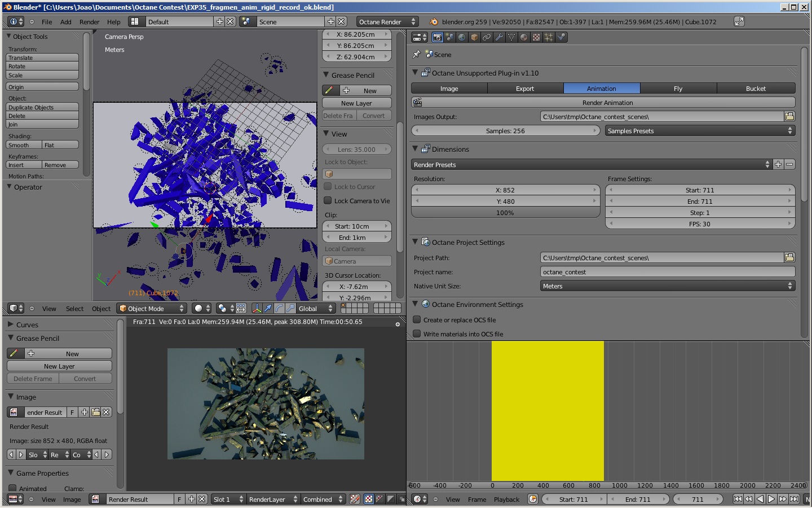The width and height of the screenshot is (812, 508).
Task: Check Create or replace OCS file
Action: point(417,319)
